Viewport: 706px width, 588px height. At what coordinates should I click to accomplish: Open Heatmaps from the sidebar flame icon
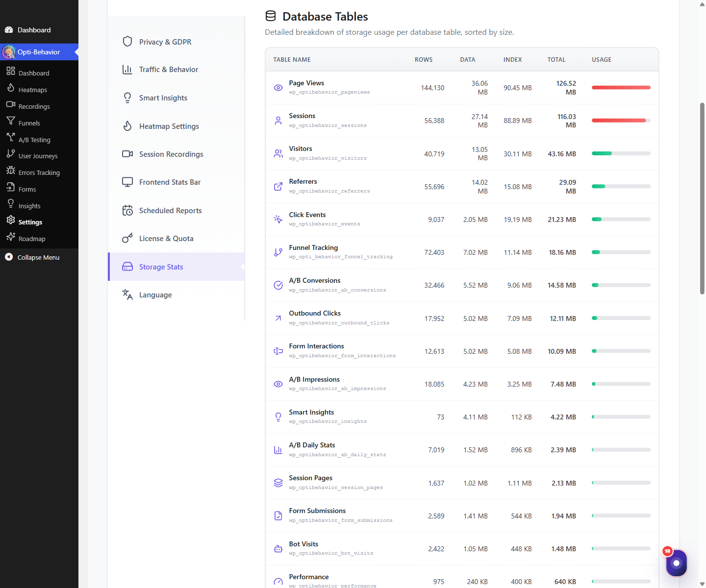tap(11, 88)
